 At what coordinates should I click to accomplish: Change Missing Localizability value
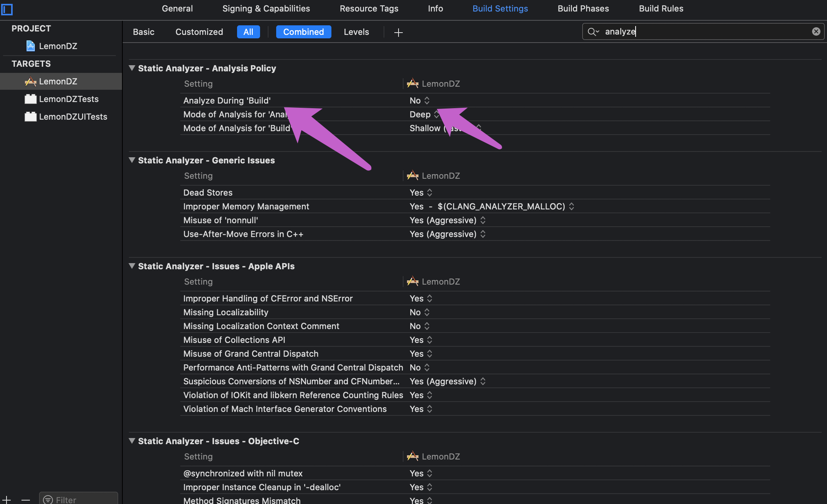(419, 312)
